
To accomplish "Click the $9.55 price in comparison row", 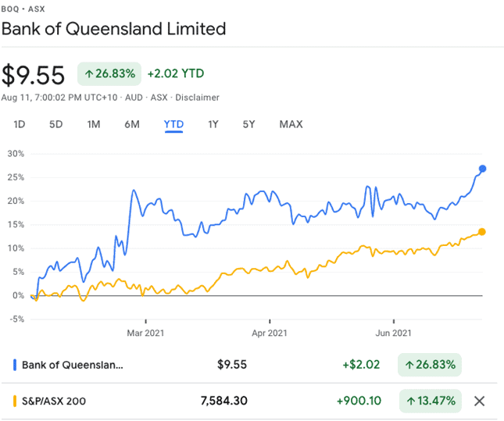I will click(x=232, y=365).
